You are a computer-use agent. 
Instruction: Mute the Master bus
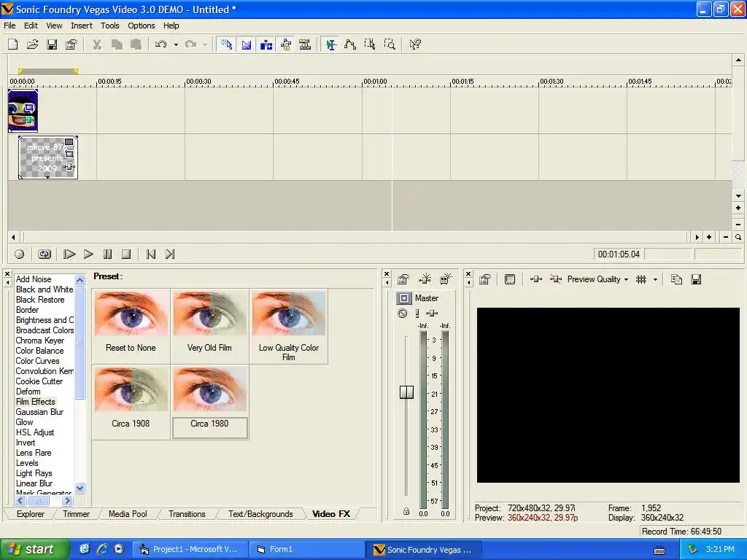point(403,313)
